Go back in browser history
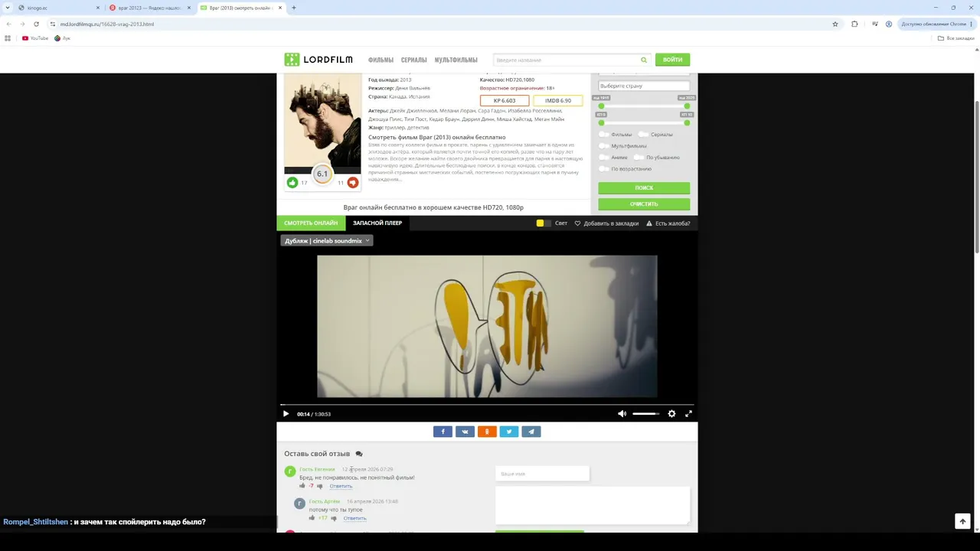This screenshot has width=980, height=551. (8, 24)
